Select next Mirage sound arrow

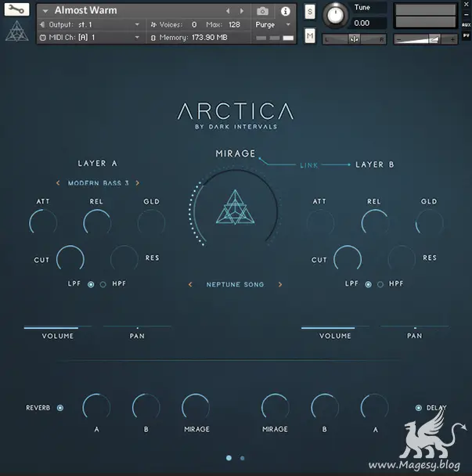point(280,284)
